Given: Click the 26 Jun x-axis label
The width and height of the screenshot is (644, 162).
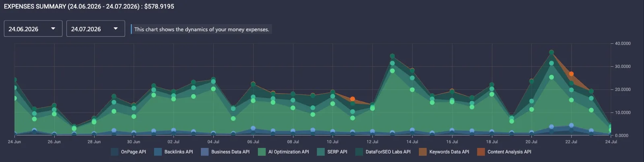Looking at the screenshot, I should 54,142.
